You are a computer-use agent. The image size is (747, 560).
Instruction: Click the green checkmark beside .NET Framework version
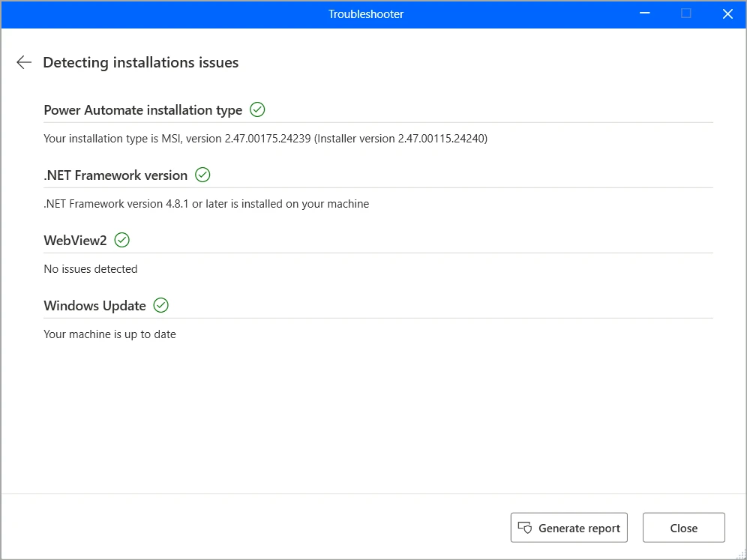point(202,175)
